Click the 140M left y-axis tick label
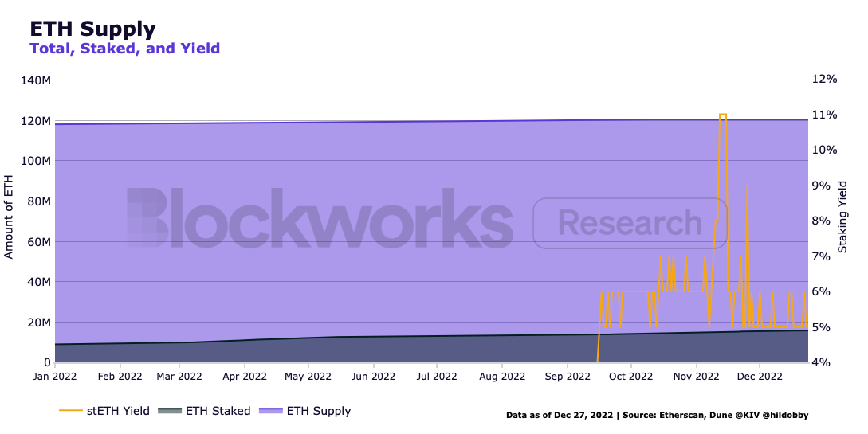 36,80
